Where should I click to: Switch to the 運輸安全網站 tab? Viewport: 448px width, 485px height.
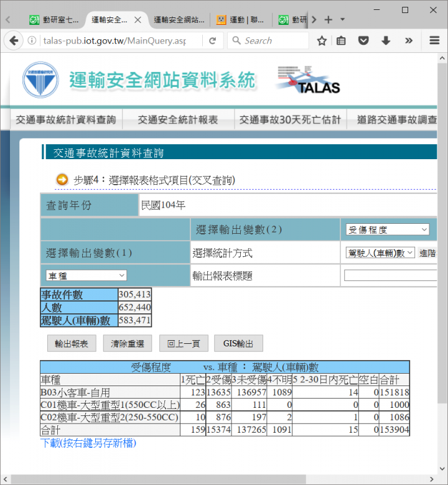pyautogui.click(x=179, y=20)
